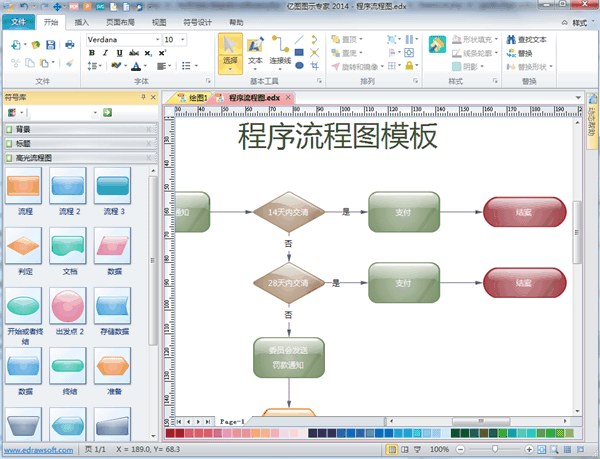Open the Verdana font name dropdown

tap(158, 39)
